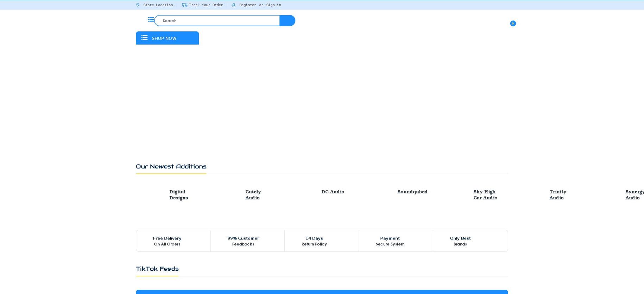Open Store Location link
Image resolution: width=644 pixels, height=294 pixels.
158,5
